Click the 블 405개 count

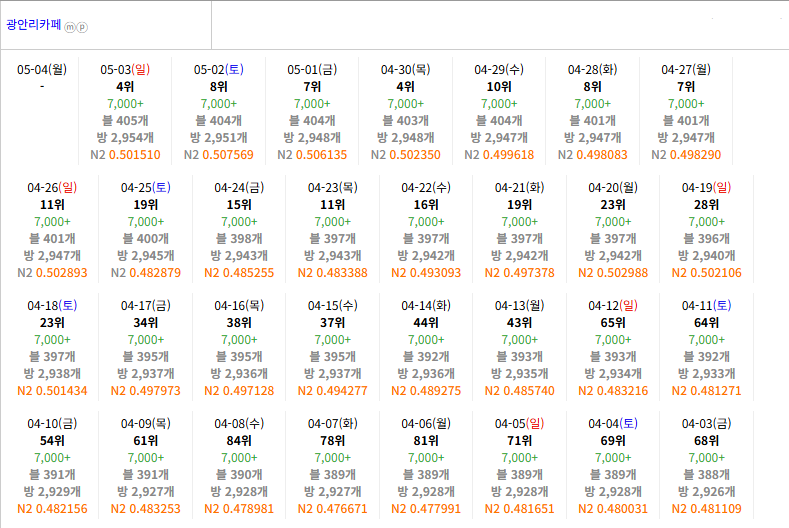(x=125, y=121)
